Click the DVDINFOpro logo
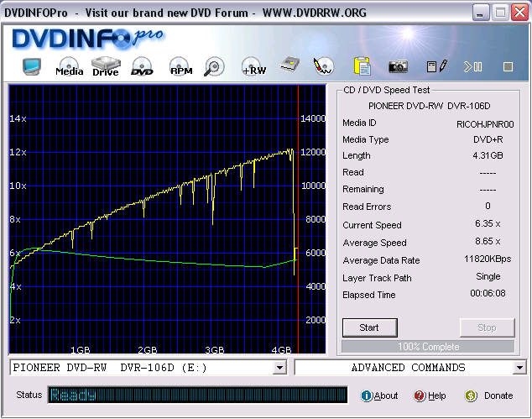Image resolution: width=532 pixels, height=419 pixels. (x=88, y=39)
